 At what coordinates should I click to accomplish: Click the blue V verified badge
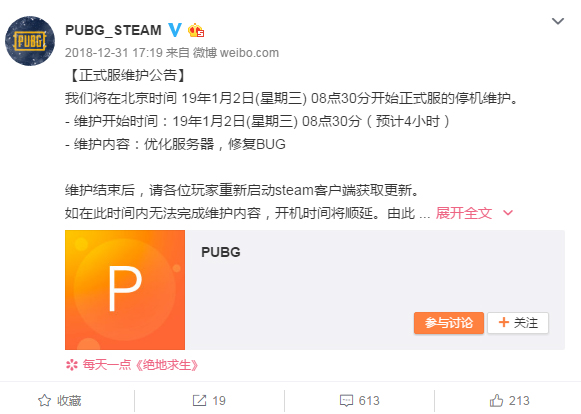(175, 30)
